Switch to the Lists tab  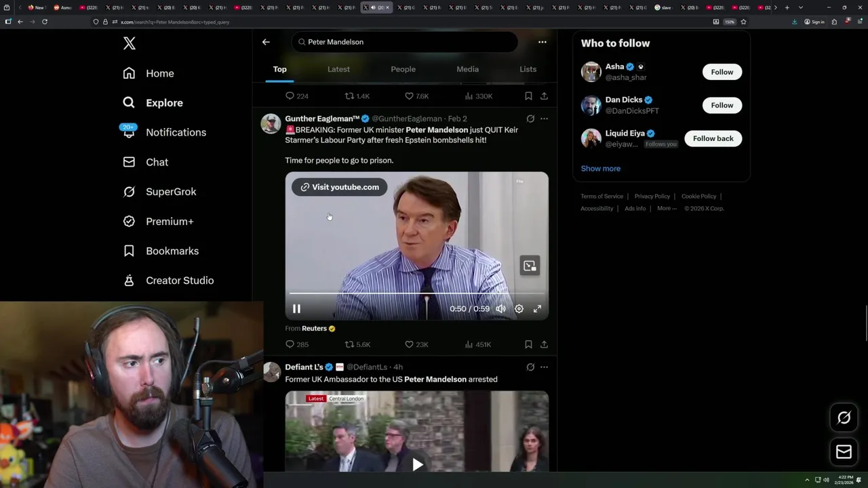click(x=528, y=69)
